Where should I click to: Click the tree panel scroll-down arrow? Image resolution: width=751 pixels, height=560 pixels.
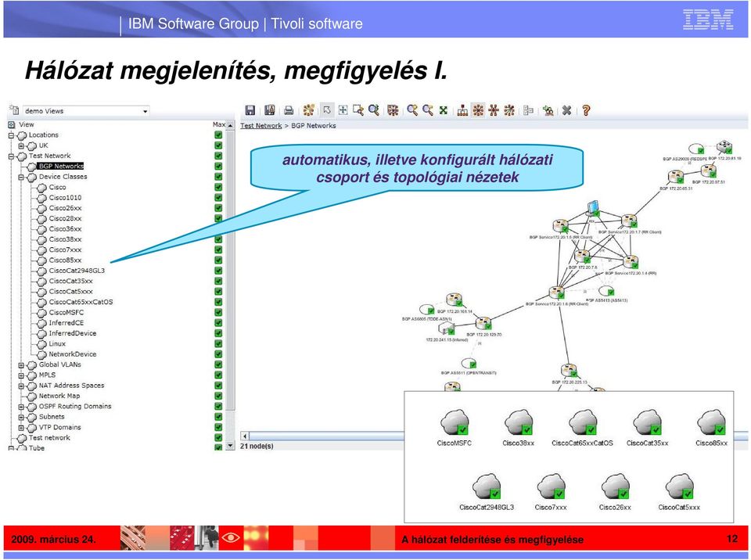tap(230, 446)
